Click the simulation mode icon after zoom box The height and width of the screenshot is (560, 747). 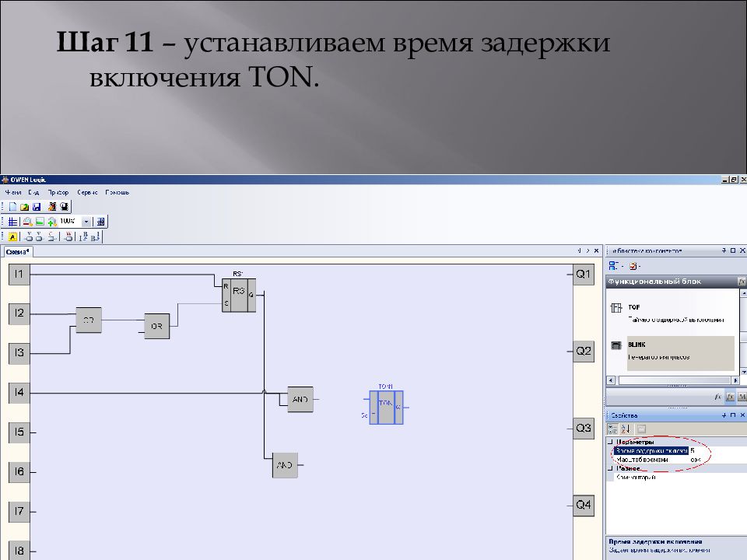[x=100, y=222]
